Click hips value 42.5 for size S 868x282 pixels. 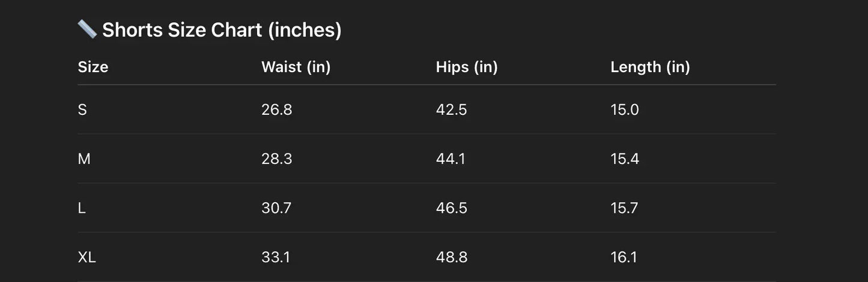451,109
